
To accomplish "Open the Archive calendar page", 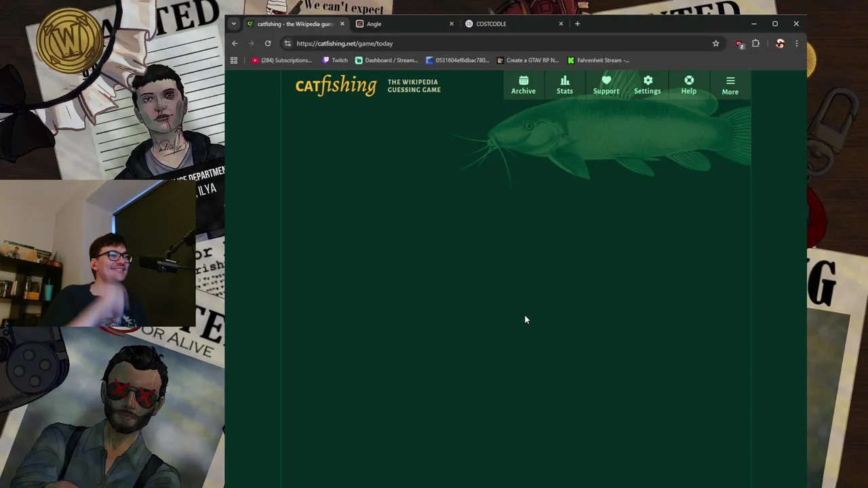I will point(523,85).
